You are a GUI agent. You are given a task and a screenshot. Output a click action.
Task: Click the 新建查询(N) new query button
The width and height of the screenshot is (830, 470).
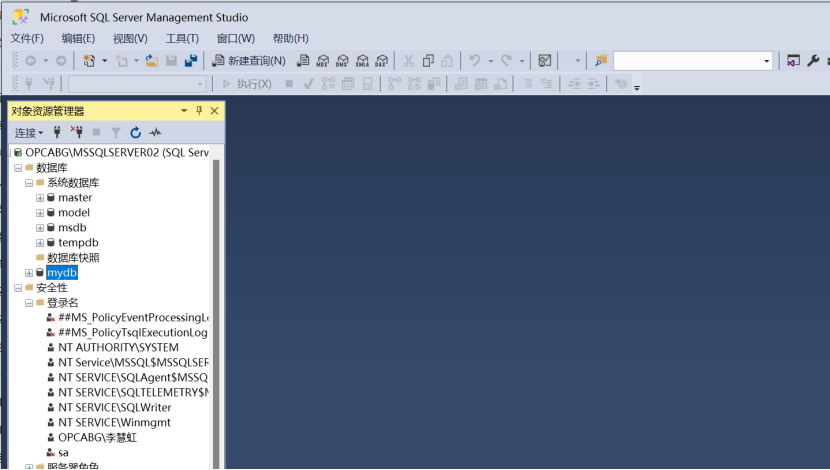[249, 61]
